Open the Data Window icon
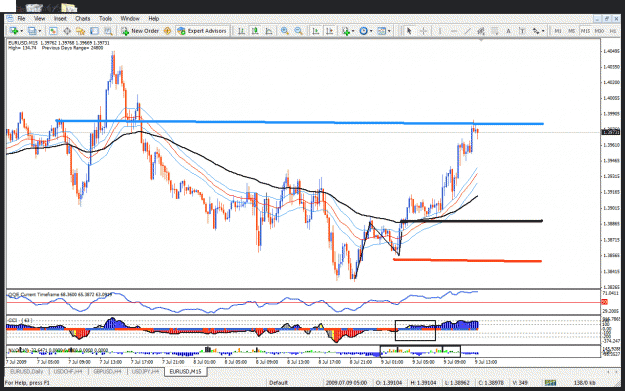 (67, 31)
